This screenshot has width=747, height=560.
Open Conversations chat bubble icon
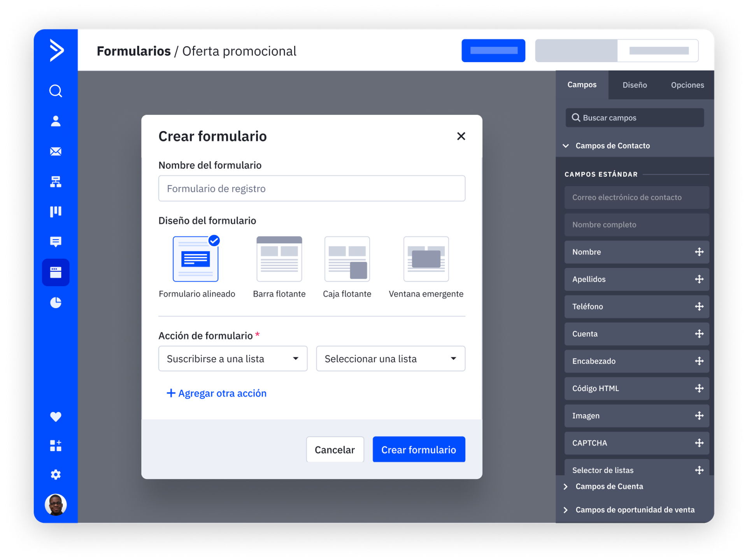(56, 242)
